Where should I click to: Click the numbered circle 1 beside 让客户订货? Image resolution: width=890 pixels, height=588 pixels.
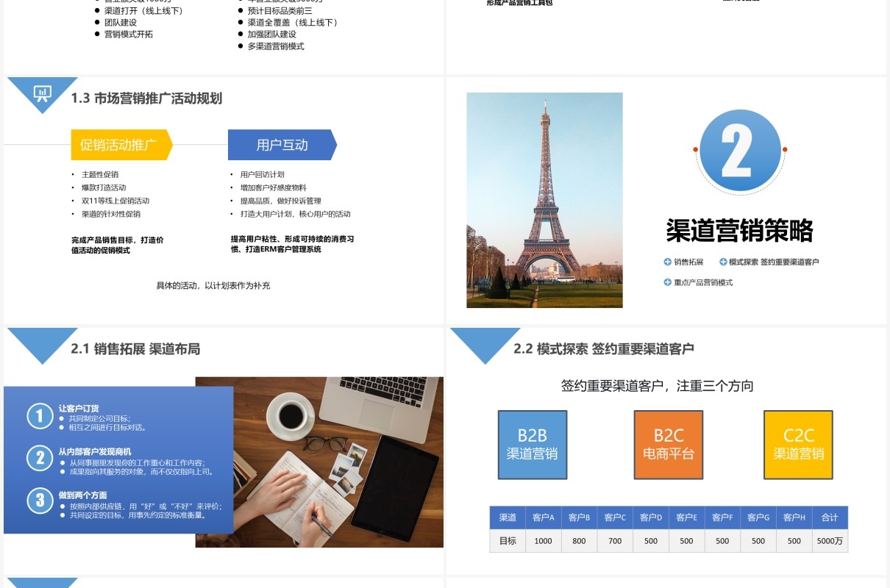pos(40,416)
